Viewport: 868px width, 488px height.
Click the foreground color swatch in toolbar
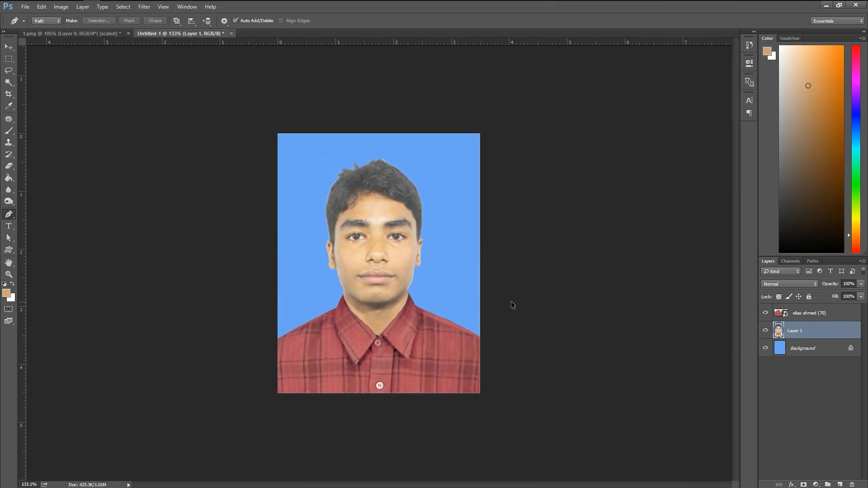point(6,293)
